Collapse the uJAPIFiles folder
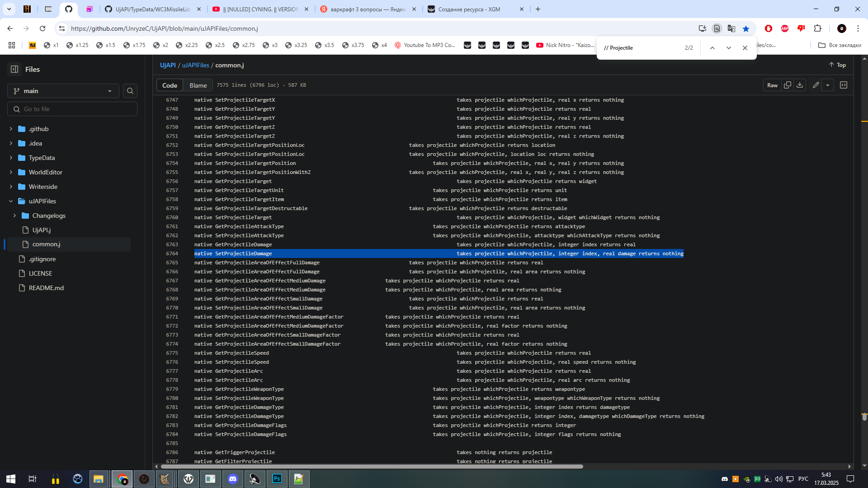This screenshot has width=868, height=488. pos(11,201)
